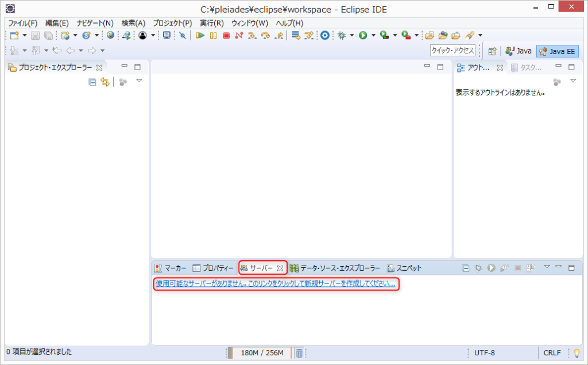Switch to the Java perspective
Screen dimensions: 588x365
pos(519,51)
